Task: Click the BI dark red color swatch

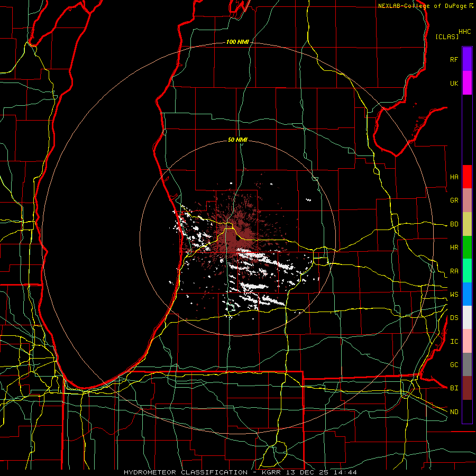Action: coord(467,388)
